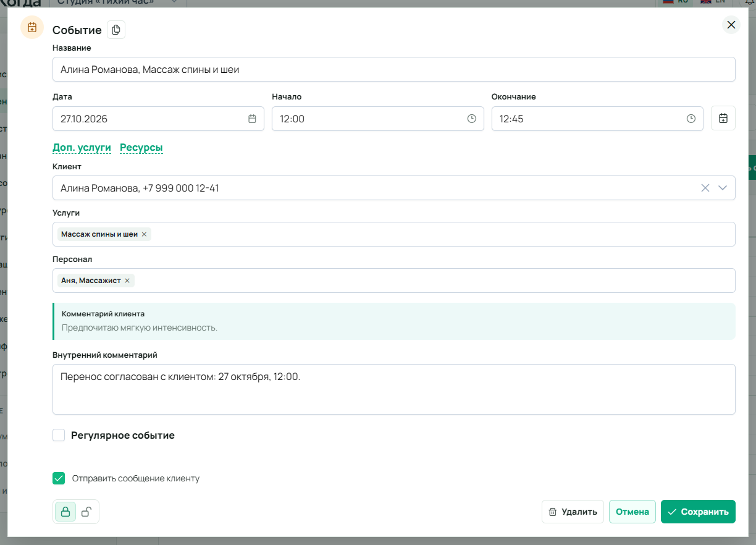
Task: Close the Событие dialog with the X
Action: [x=731, y=25]
